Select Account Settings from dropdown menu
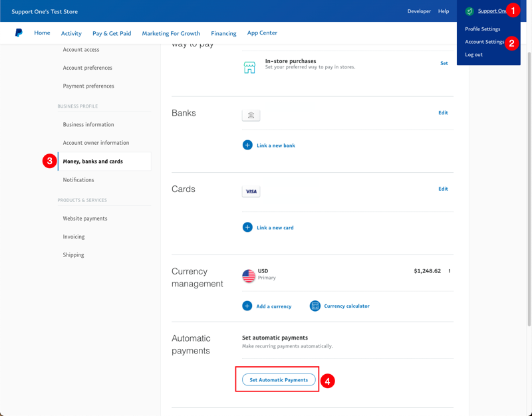The image size is (532, 416). click(x=485, y=42)
